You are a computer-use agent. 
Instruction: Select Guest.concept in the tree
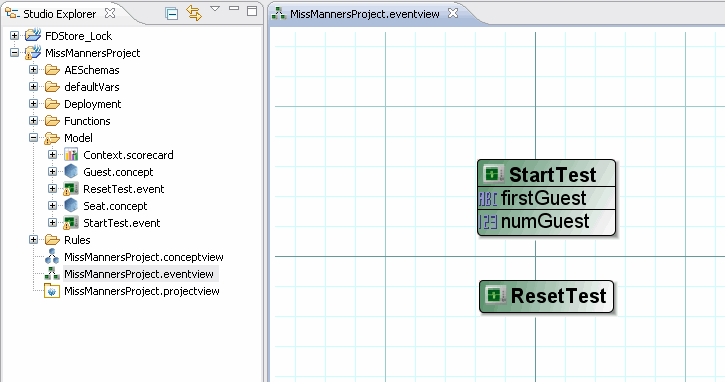point(118,172)
